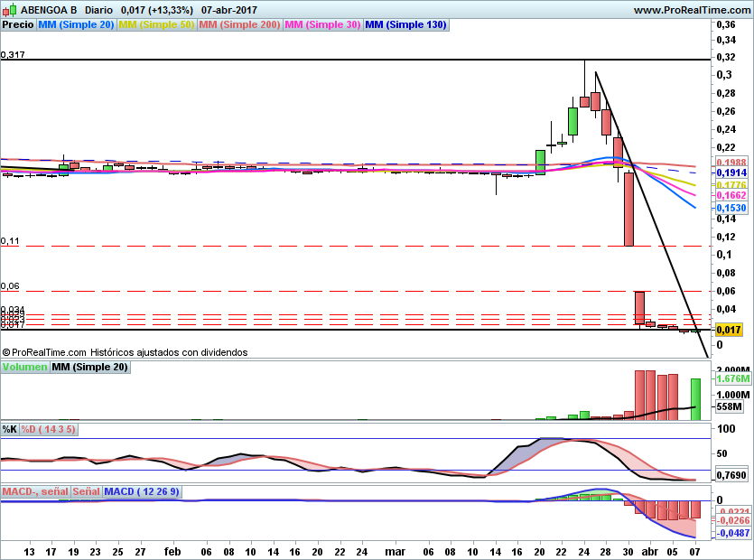Open the MACD (12 26 9) label
The image size is (754, 560).
pyautogui.click(x=143, y=492)
